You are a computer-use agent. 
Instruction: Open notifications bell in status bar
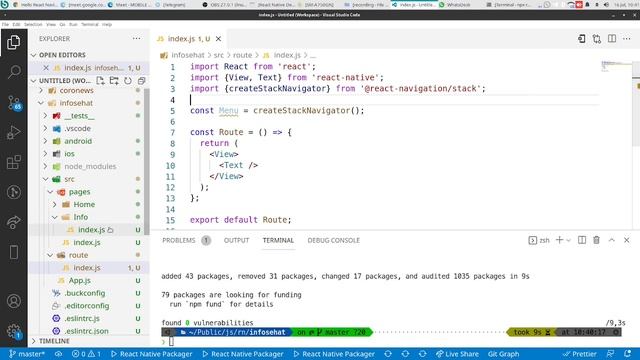[x=627, y=354]
